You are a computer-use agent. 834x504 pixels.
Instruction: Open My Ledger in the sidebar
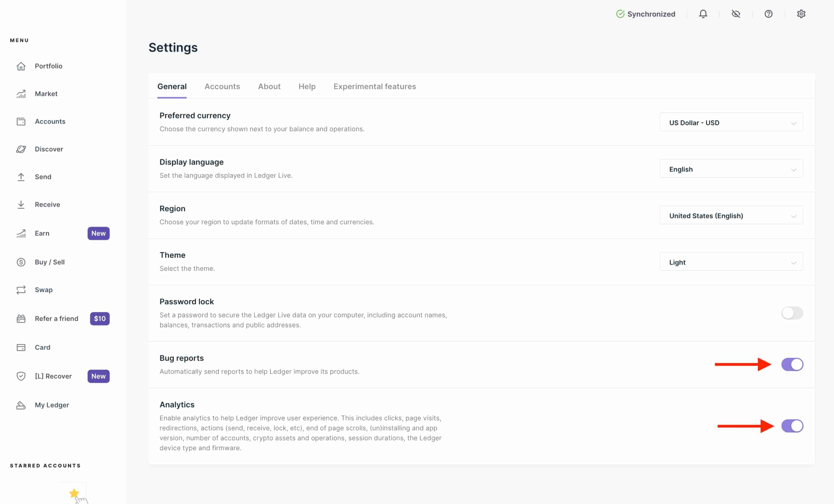click(51, 405)
